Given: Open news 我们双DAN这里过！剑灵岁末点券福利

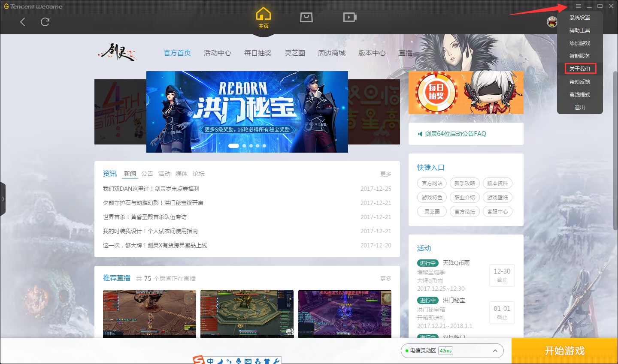Looking at the screenshot, I should click(x=151, y=189).
